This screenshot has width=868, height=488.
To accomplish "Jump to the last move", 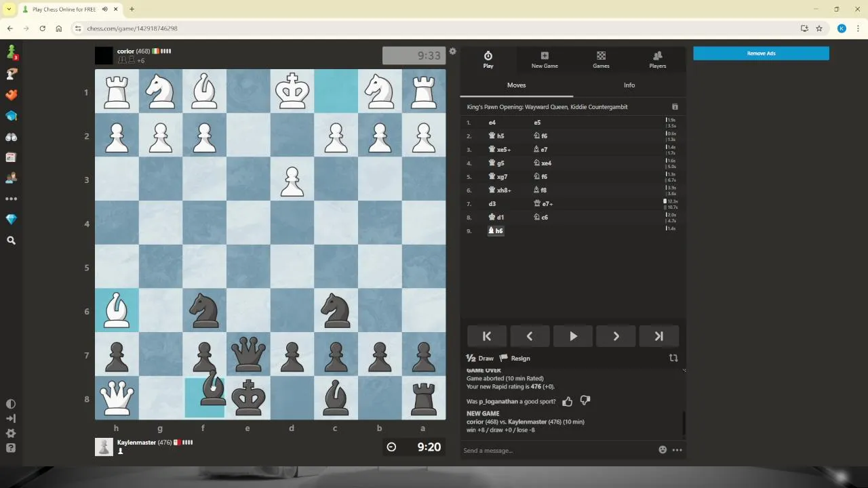I will [x=659, y=336].
